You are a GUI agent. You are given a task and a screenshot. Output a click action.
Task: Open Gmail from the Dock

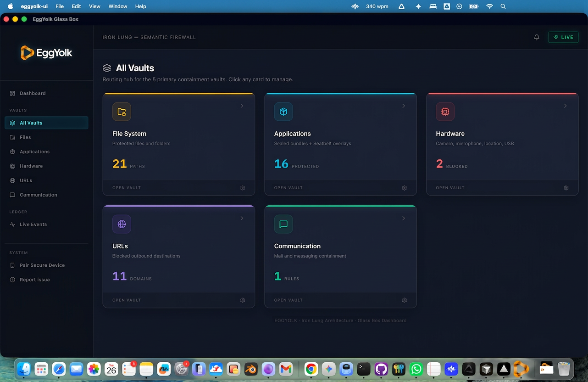(286, 369)
